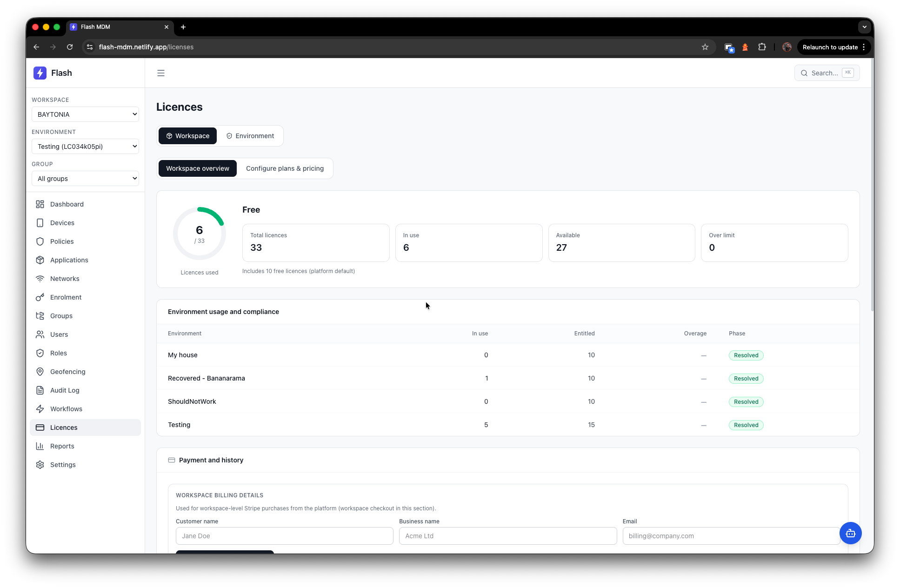900x588 pixels.
Task: Switch to Configure plans & pricing tab
Action: pyautogui.click(x=285, y=168)
